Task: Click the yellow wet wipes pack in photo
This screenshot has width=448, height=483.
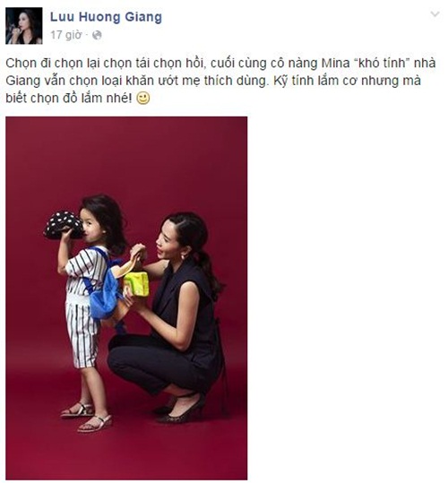Action: tap(136, 284)
